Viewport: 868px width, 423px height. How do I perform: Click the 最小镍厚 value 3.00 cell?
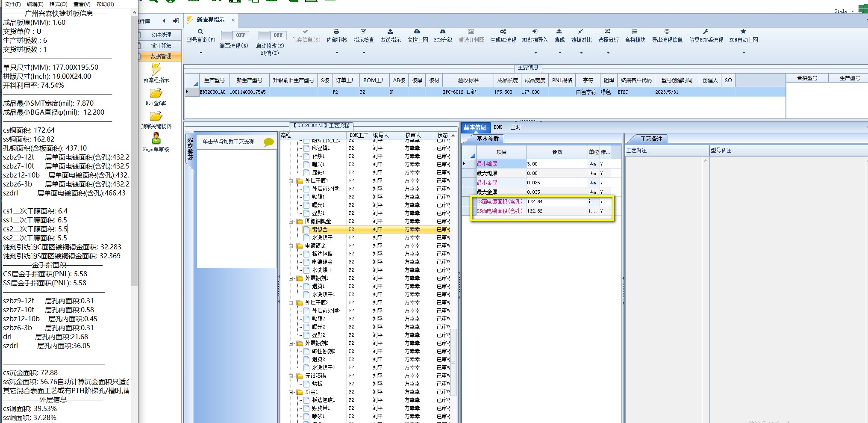557,164
